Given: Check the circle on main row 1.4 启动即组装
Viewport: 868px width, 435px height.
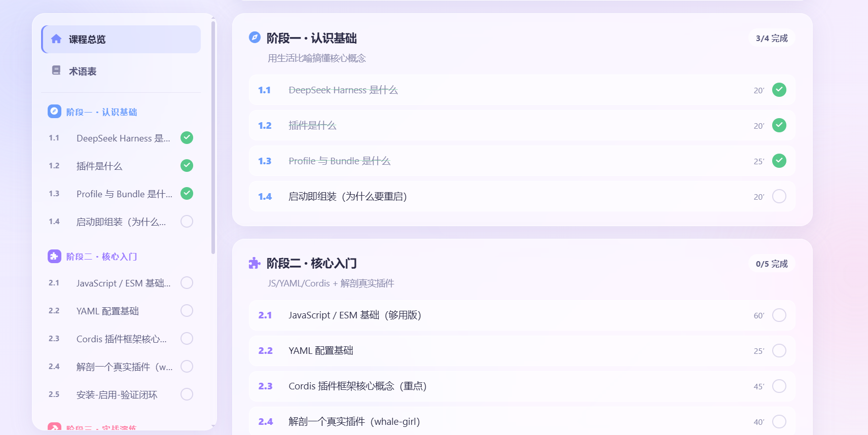Looking at the screenshot, I should tap(779, 196).
